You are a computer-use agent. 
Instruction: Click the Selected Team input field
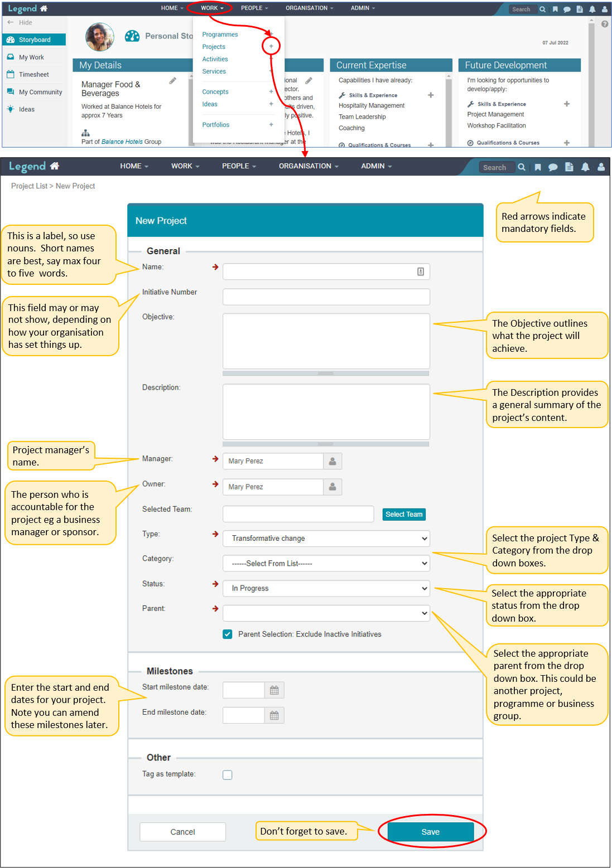[x=298, y=514]
